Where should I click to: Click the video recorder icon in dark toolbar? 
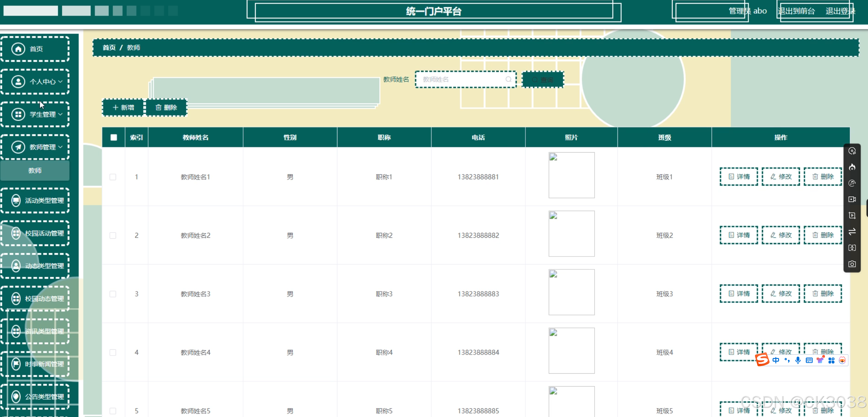pos(852,199)
